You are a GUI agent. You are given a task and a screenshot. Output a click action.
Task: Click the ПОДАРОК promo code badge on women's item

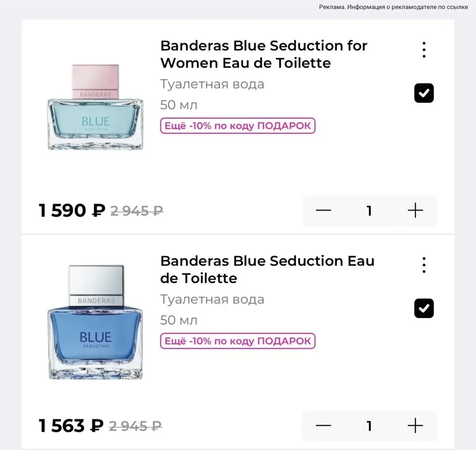pos(238,126)
